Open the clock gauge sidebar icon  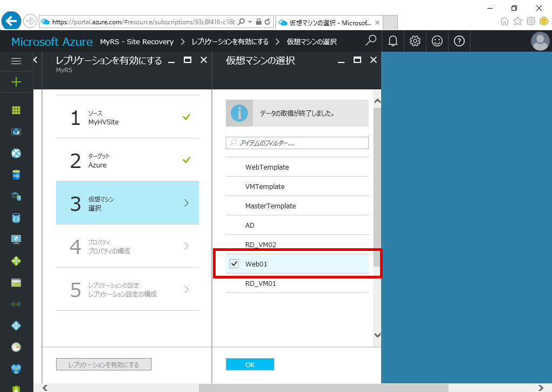16,347
